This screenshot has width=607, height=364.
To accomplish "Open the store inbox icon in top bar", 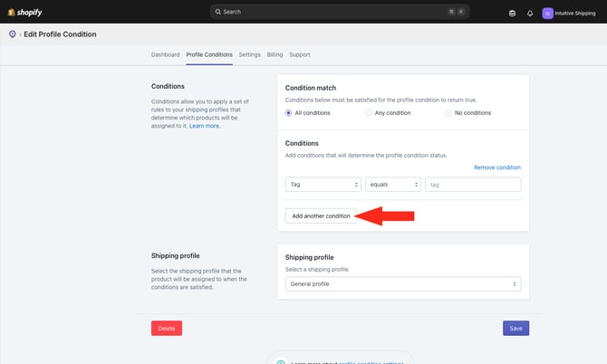I will 512,14.
